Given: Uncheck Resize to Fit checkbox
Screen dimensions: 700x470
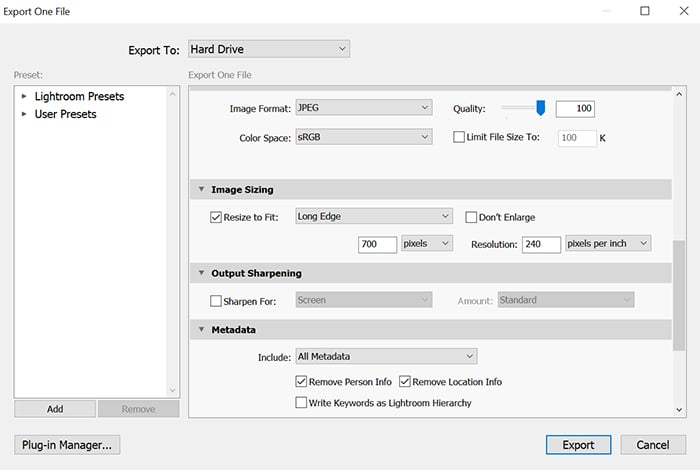Looking at the screenshot, I should tap(216, 217).
